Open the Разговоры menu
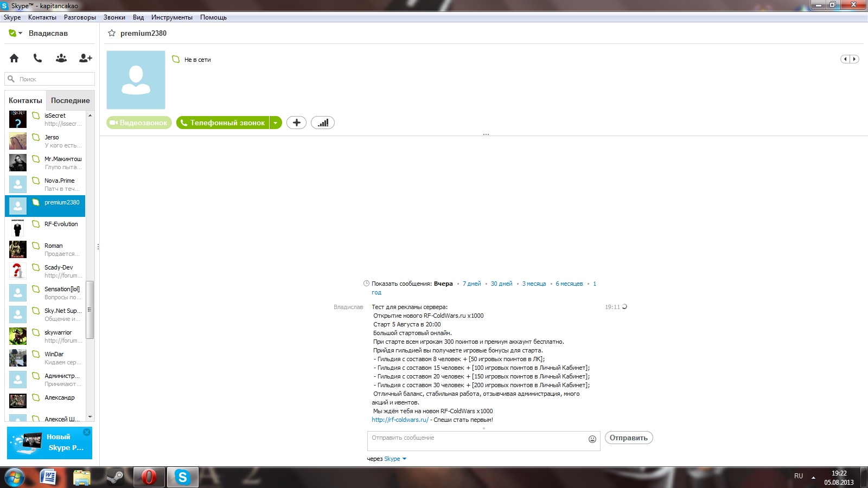868x488 pixels. point(80,17)
